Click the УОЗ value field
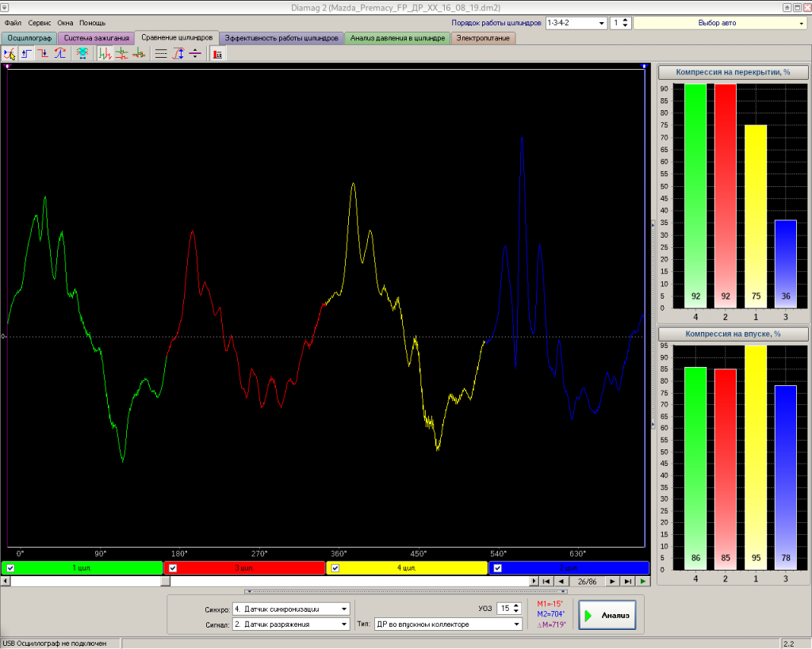 pyautogui.click(x=504, y=609)
